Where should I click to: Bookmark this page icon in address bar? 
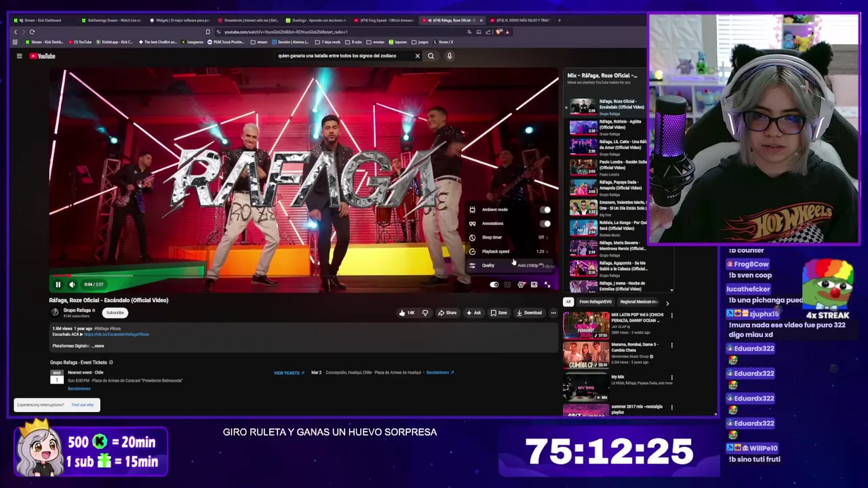208,32
